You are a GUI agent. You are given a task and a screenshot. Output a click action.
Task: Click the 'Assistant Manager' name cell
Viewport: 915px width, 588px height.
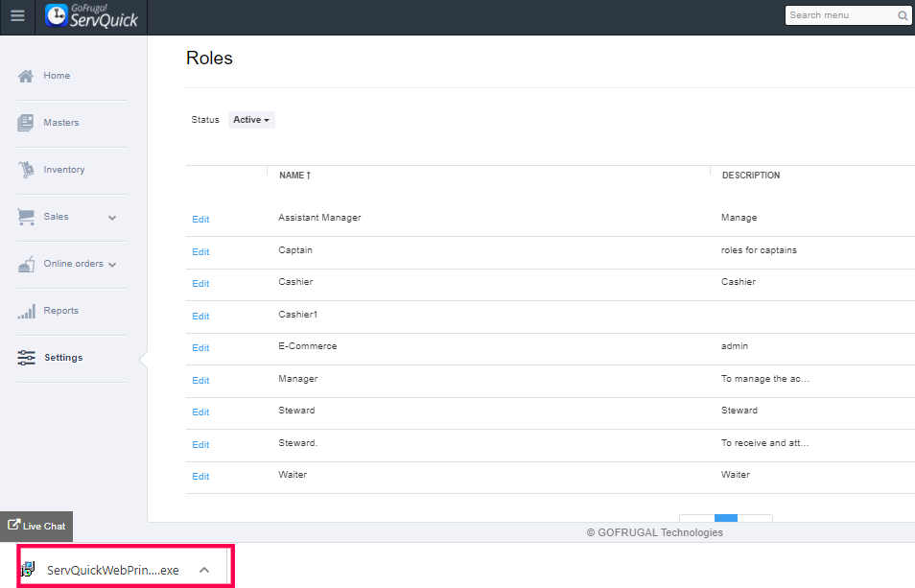pyautogui.click(x=319, y=218)
